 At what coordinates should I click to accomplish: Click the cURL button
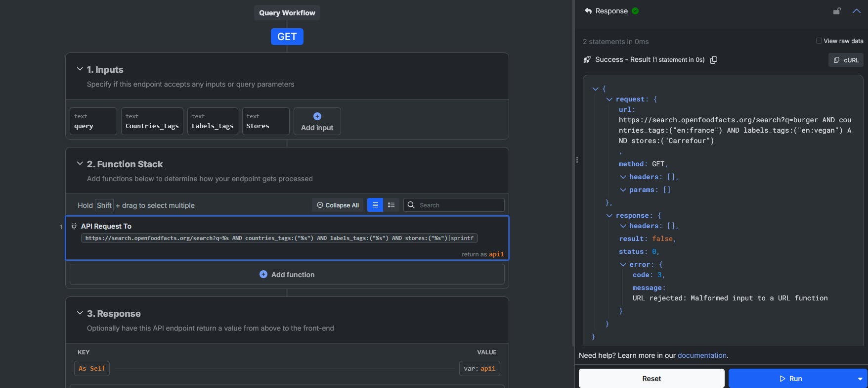846,60
